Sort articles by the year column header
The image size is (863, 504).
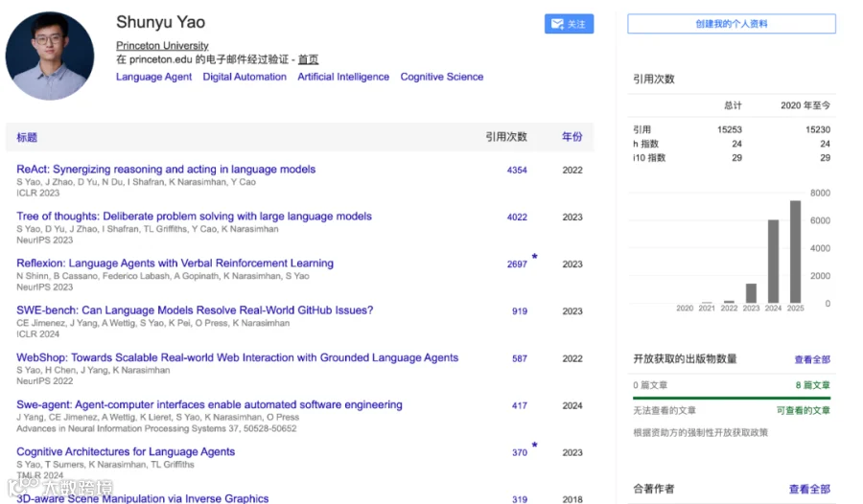[571, 136]
